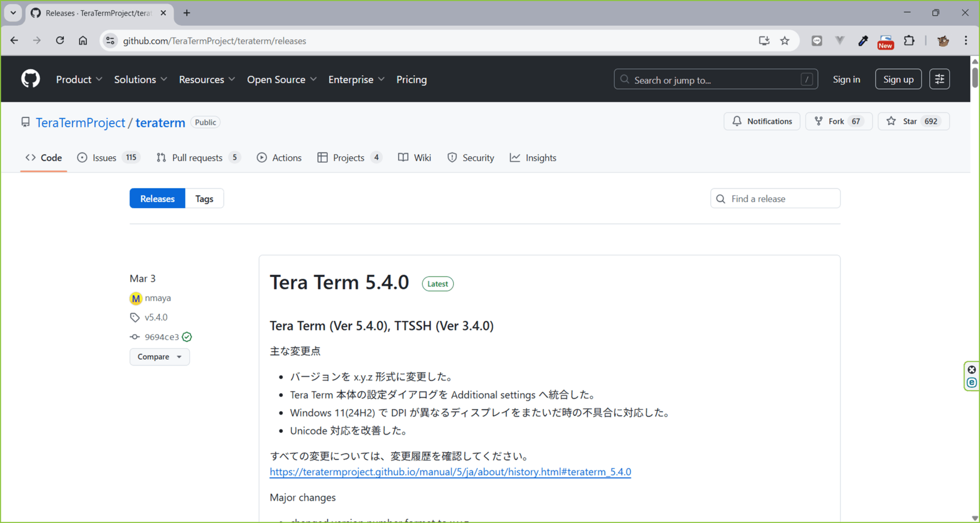980x523 pixels.
Task: Click the verified badge next to commit 9694ce3
Action: pos(187,337)
